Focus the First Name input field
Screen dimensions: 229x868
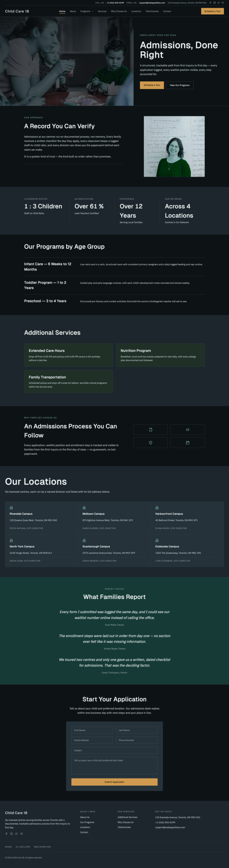coord(92,730)
